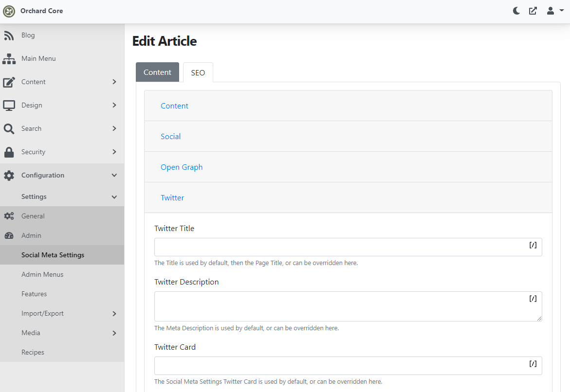Collapse the Twitter accordion section

click(x=348, y=197)
